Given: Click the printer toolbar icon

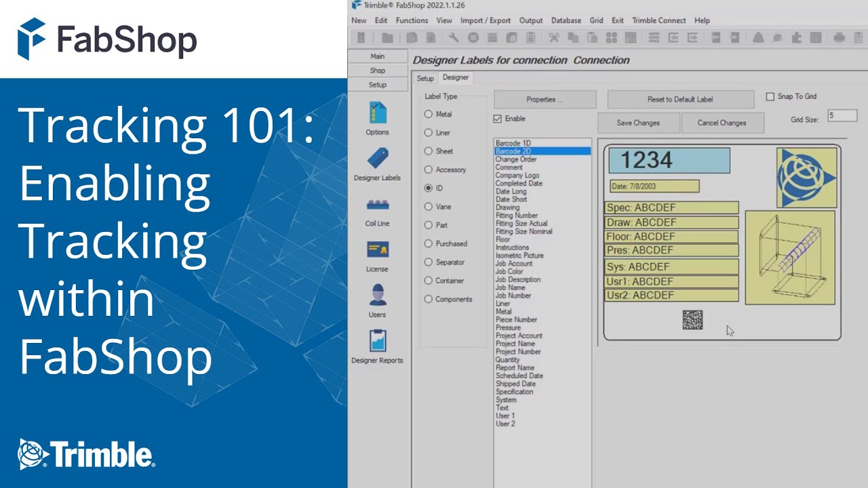Looking at the screenshot, I should pos(840,38).
